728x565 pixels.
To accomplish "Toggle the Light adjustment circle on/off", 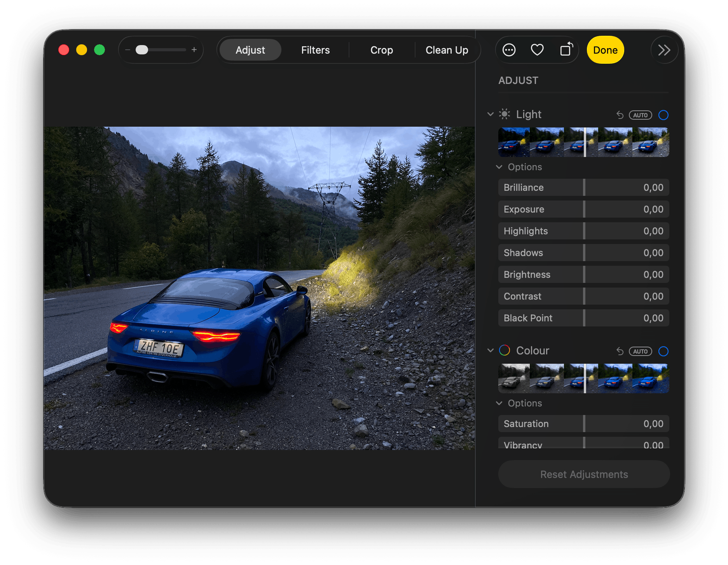I will [x=663, y=115].
